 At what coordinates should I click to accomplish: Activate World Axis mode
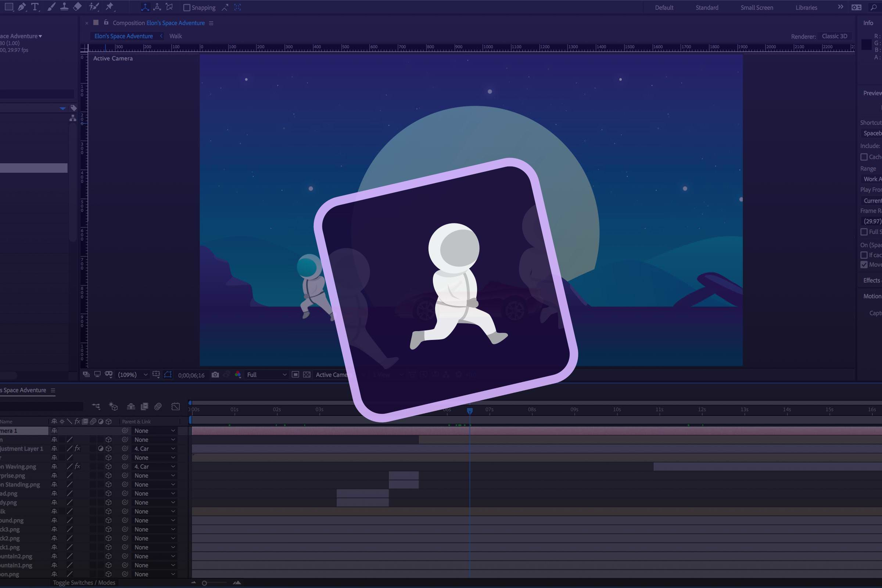(x=157, y=7)
